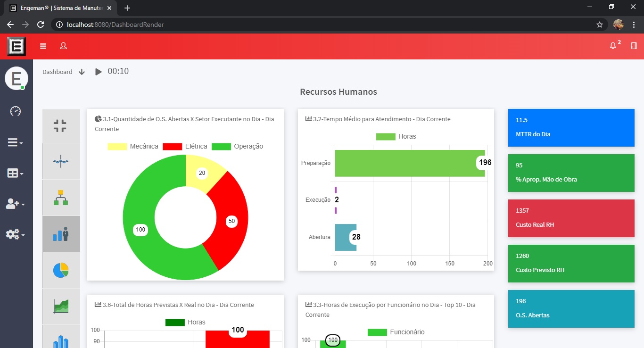Toggle the Operação green legend swatch
This screenshot has width=644, height=348.
pyautogui.click(x=221, y=146)
